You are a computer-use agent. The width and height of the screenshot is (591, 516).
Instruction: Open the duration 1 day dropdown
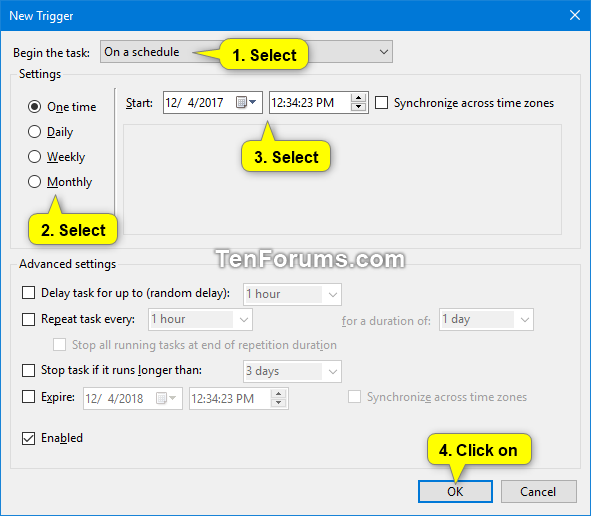tap(486, 320)
